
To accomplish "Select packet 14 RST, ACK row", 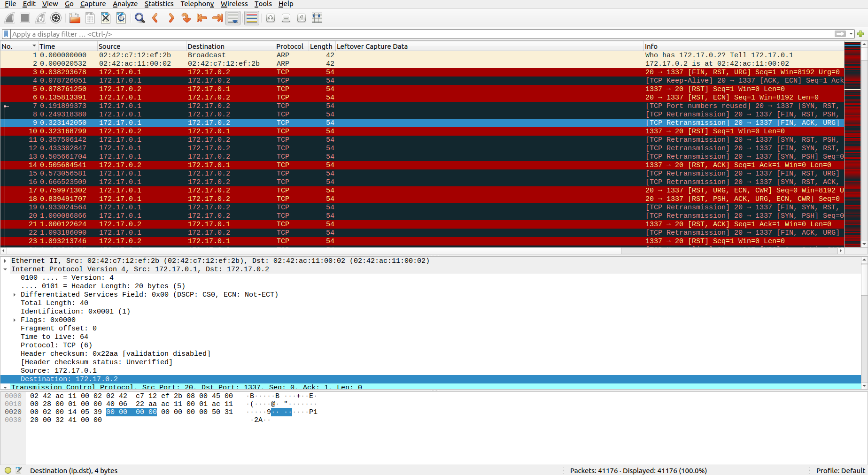I will point(422,165).
